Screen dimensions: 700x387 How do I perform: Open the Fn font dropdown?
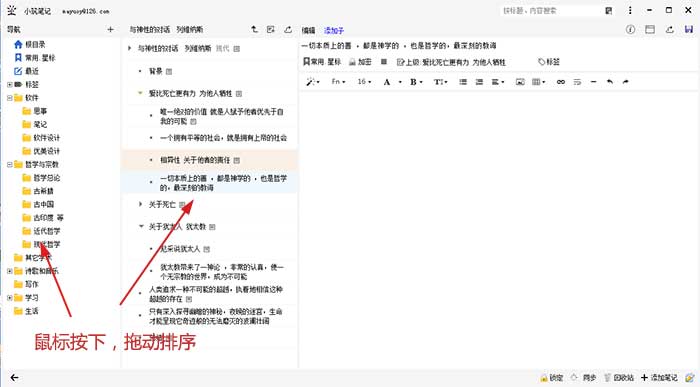(x=338, y=82)
